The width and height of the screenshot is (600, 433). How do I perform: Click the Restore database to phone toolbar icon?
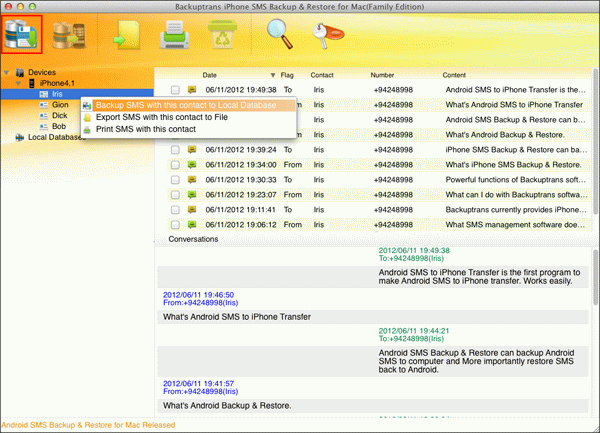tap(69, 35)
